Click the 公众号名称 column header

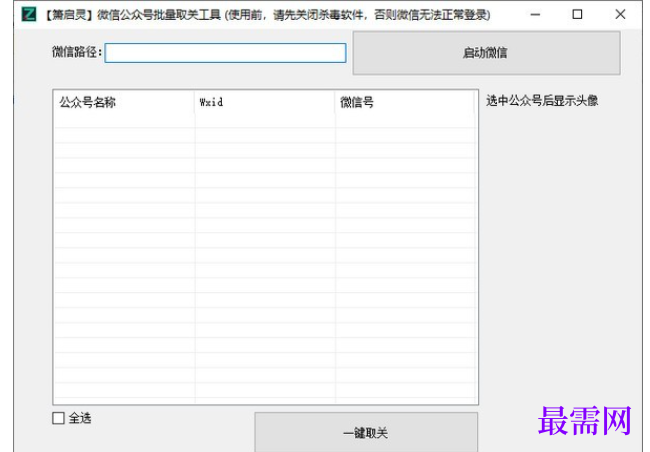point(124,102)
